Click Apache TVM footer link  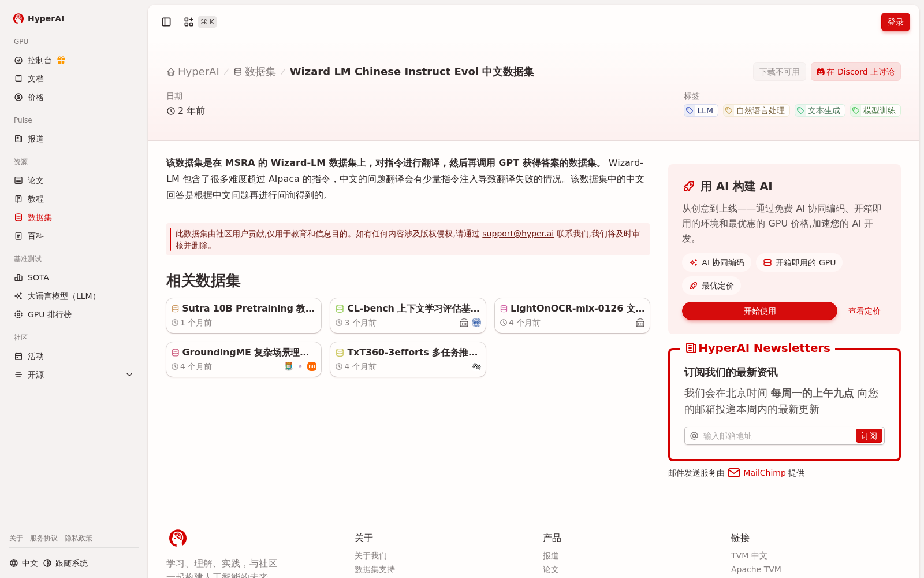click(756, 569)
